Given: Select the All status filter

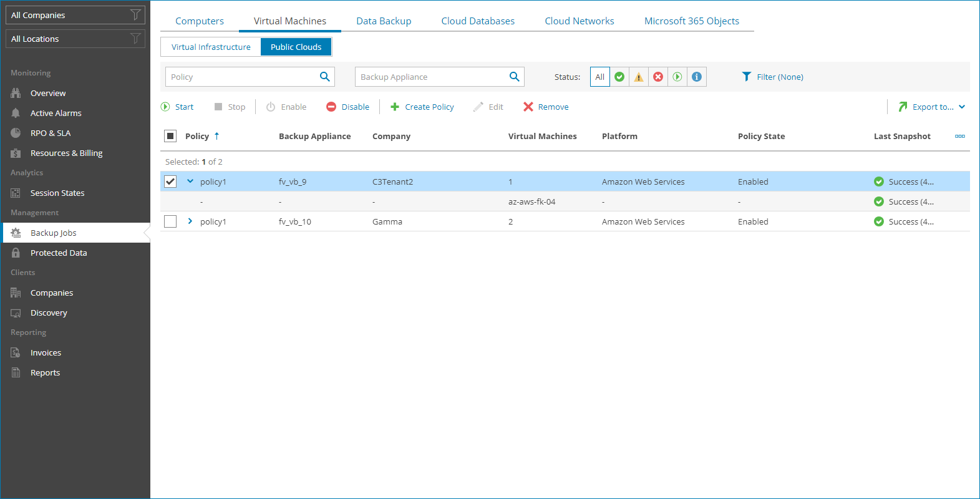Looking at the screenshot, I should pos(600,77).
